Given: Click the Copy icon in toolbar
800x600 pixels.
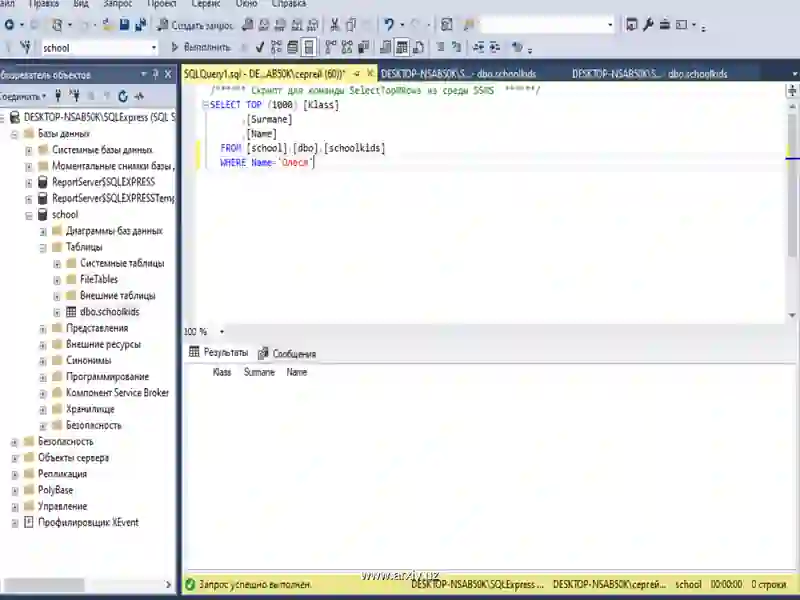Looking at the screenshot, I should click(x=351, y=24).
